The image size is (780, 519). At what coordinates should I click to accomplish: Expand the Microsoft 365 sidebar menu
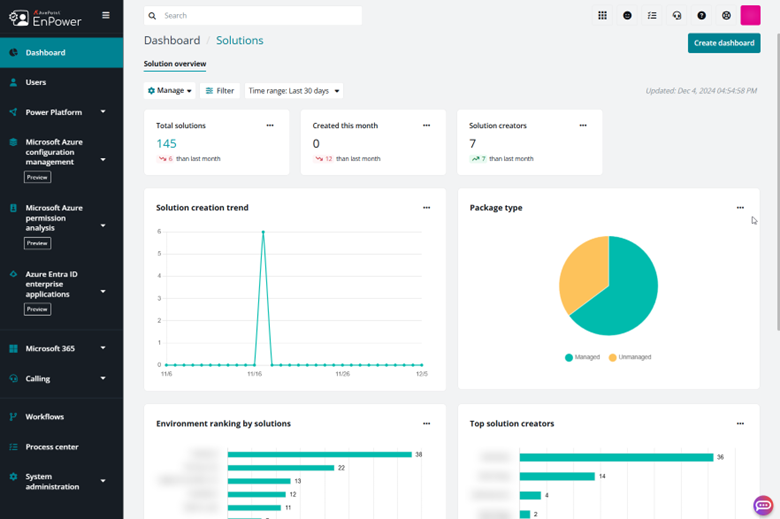point(103,348)
